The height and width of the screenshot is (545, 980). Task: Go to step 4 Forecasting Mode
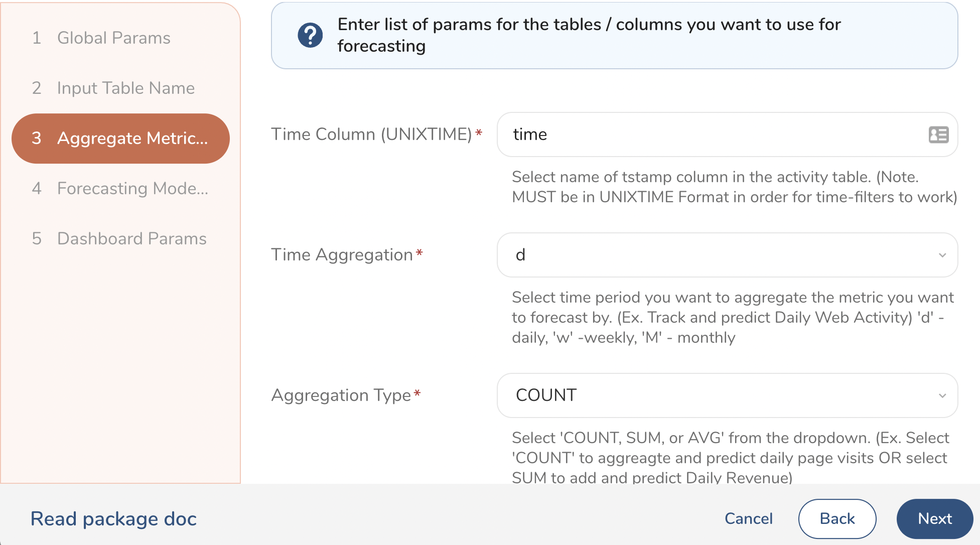point(132,188)
